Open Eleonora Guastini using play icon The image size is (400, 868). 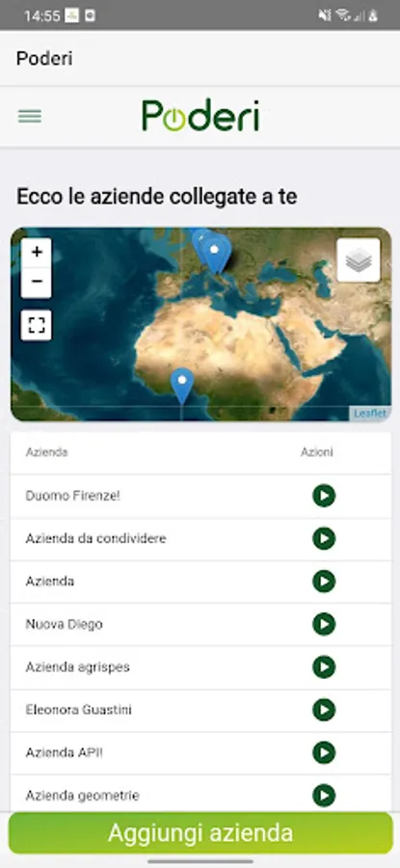pos(324,710)
